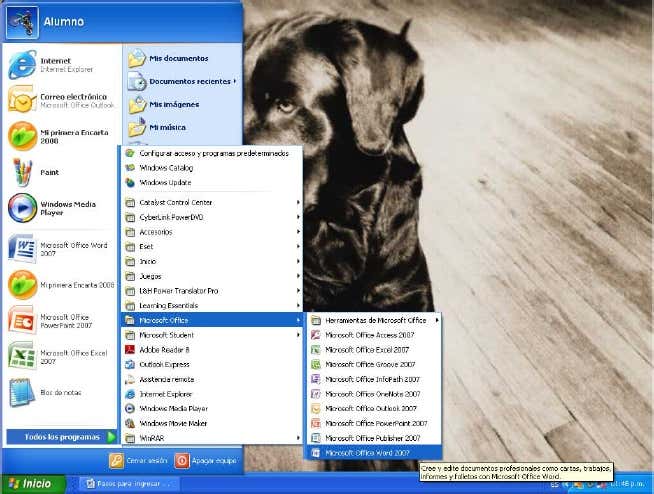
Task: Expand Microsoft Office program folder
Action: tap(211, 320)
